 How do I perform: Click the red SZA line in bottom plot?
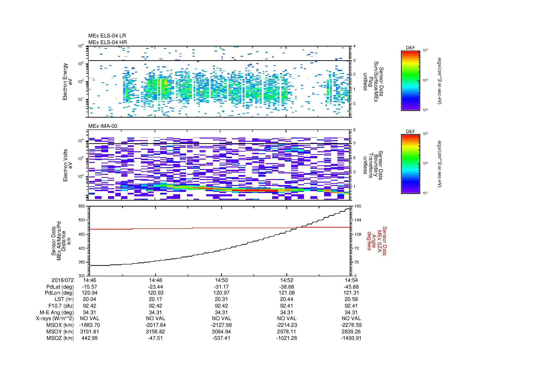click(219, 228)
